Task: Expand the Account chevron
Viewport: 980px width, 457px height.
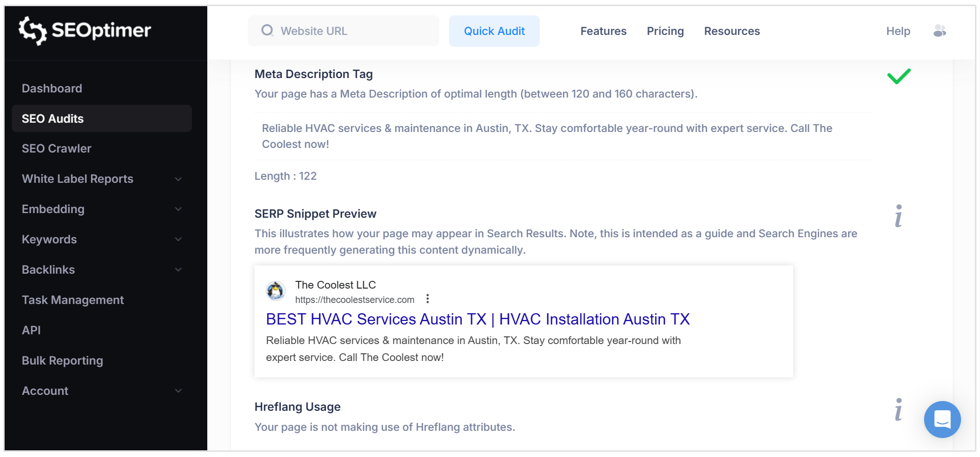Action: [x=178, y=391]
